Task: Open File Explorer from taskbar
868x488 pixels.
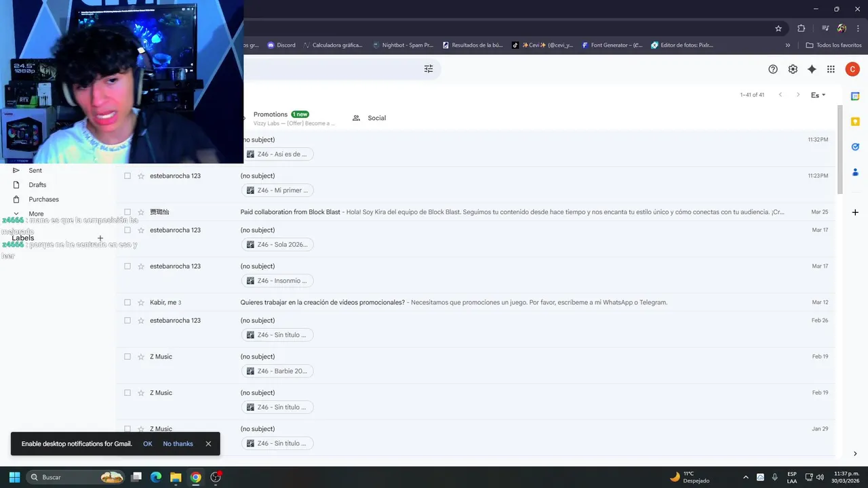Action: (x=176, y=477)
